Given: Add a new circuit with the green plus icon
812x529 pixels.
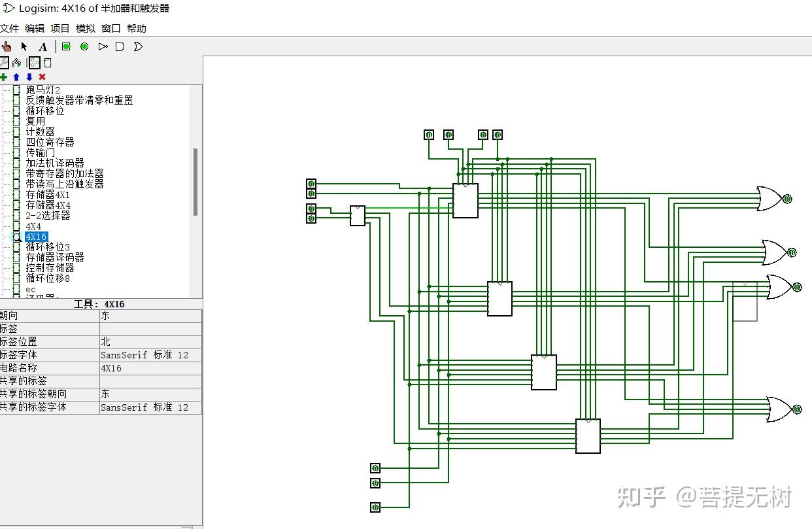Looking at the screenshot, I should click(4, 77).
